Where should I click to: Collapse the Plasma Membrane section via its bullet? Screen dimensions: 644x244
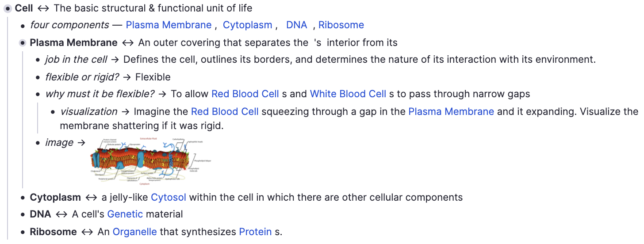click(x=23, y=43)
